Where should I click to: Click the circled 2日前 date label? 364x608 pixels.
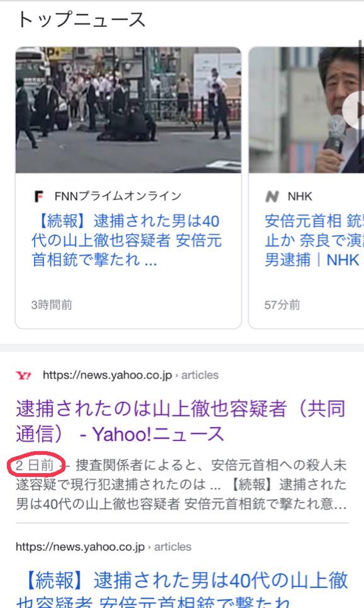point(35,465)
